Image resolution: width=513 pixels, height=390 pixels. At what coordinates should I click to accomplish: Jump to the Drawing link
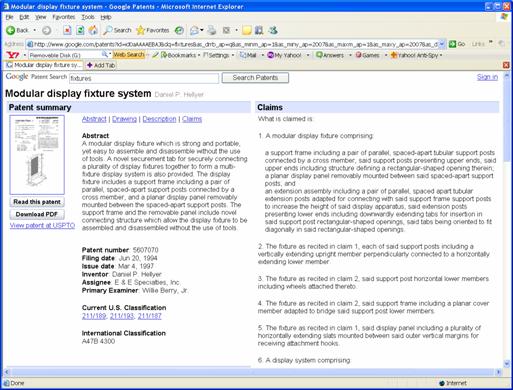(x=124, y=119)
